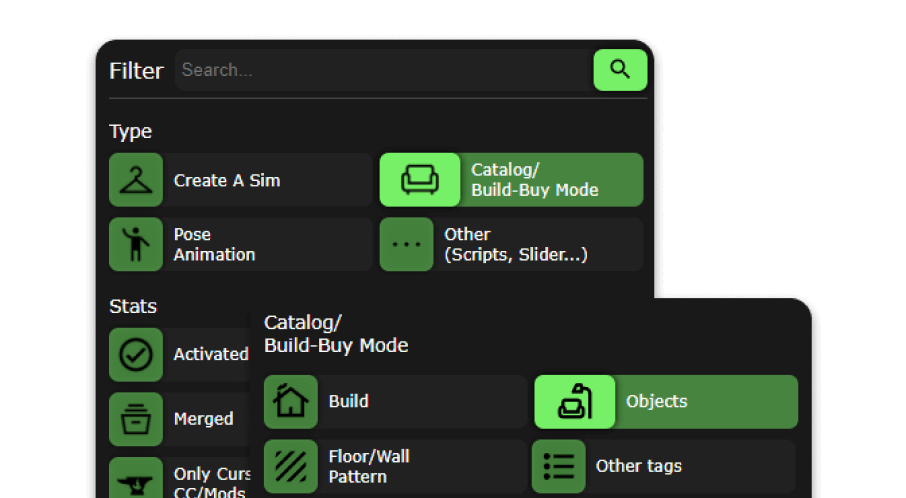Click the Build house icon
906x498 pixels.
(x=291, y=402)
